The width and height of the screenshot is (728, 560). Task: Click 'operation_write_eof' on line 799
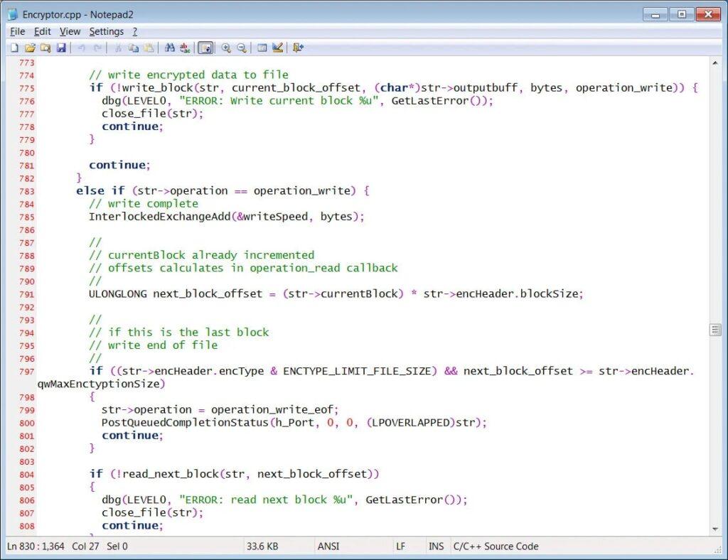pos(272,410)
